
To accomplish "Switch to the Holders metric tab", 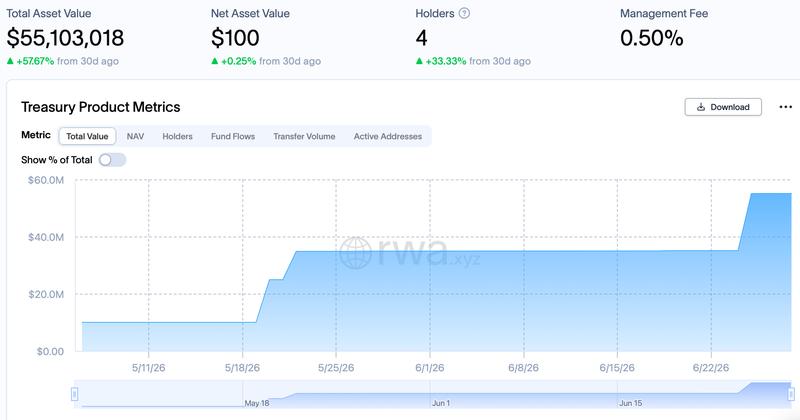I will (178, 136).
